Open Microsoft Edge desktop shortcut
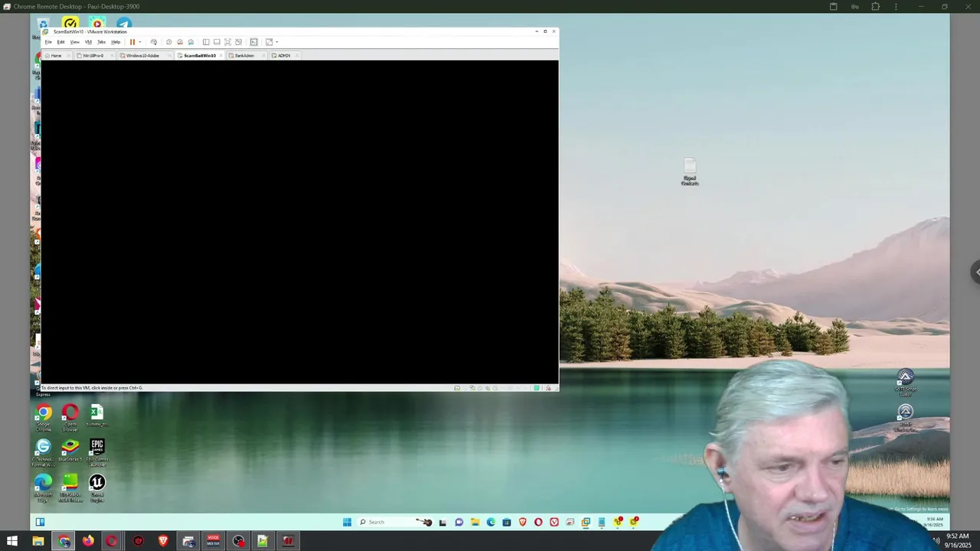 click(44, 487)
